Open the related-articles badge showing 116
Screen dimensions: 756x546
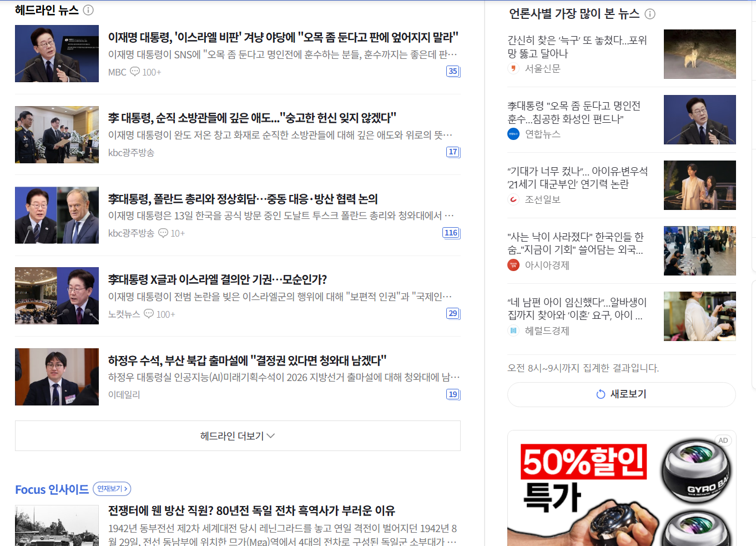[451, 233]
